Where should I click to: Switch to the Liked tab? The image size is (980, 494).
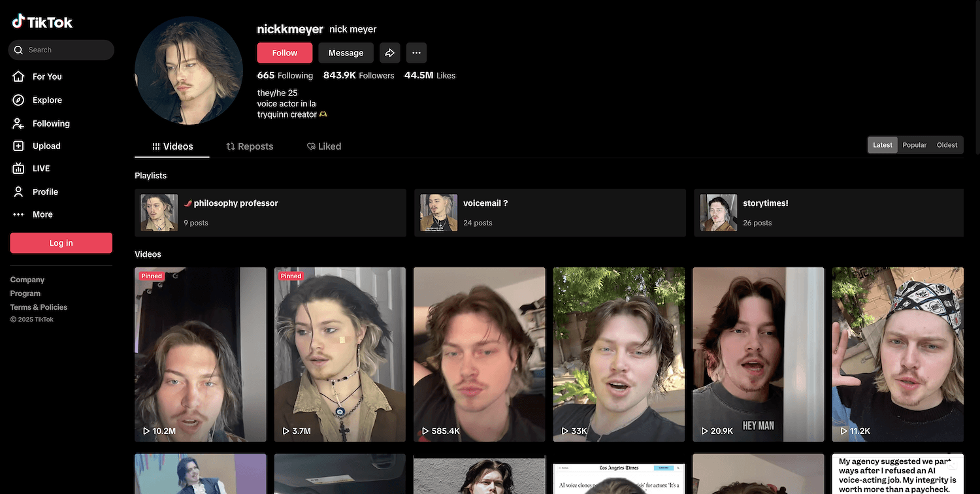click(324, 146)
